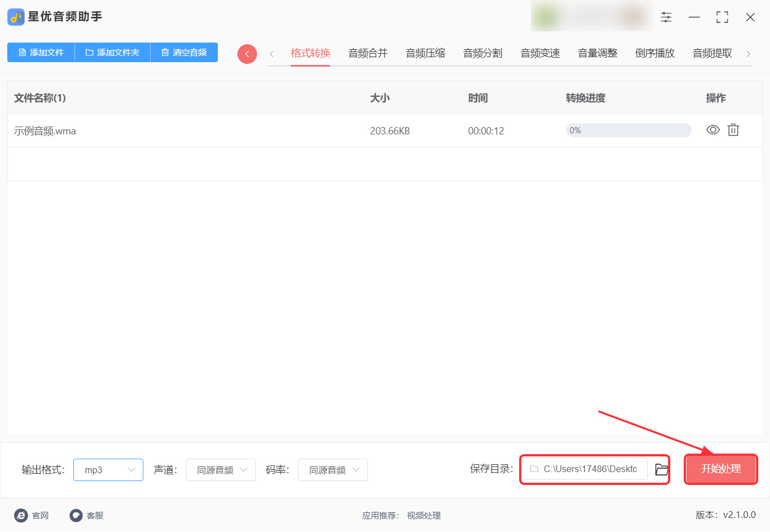770x532 pixels.
Task: Click the 203.66KB size cell
Action: coord(390,131)
